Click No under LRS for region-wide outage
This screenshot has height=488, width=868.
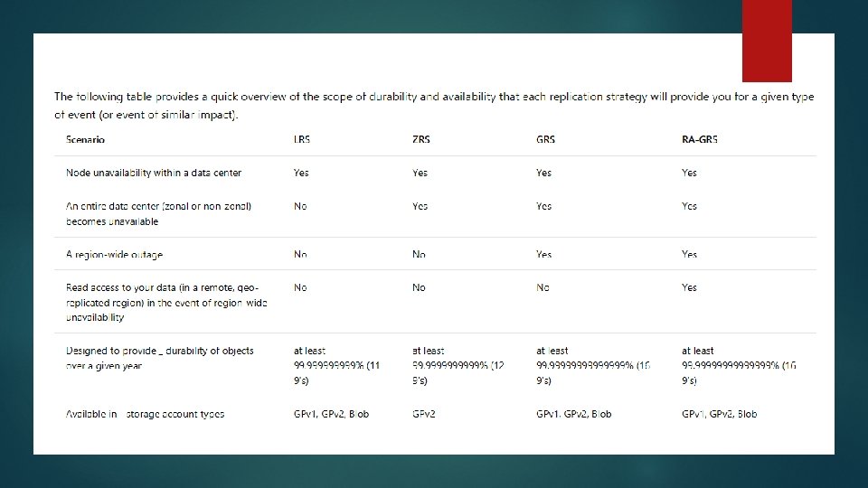pos(300,255)
